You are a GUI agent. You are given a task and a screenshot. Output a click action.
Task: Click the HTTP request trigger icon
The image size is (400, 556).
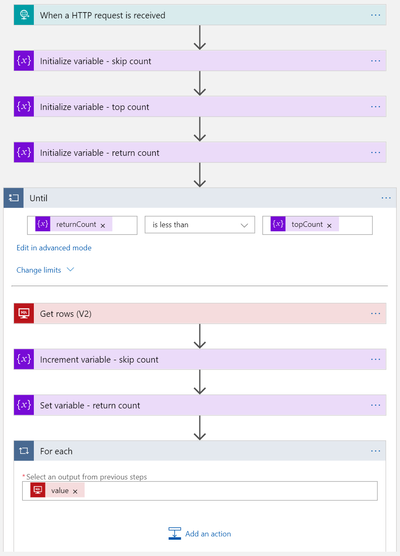[24, 15]
